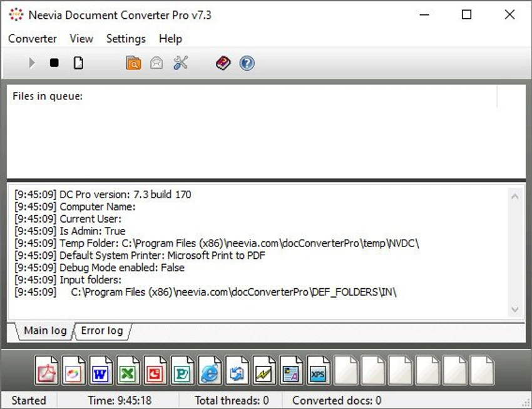This screenshot has width=532, height=409.
Task: Click the log scrollbar up arrow
Action: click(x=514, y=196)
